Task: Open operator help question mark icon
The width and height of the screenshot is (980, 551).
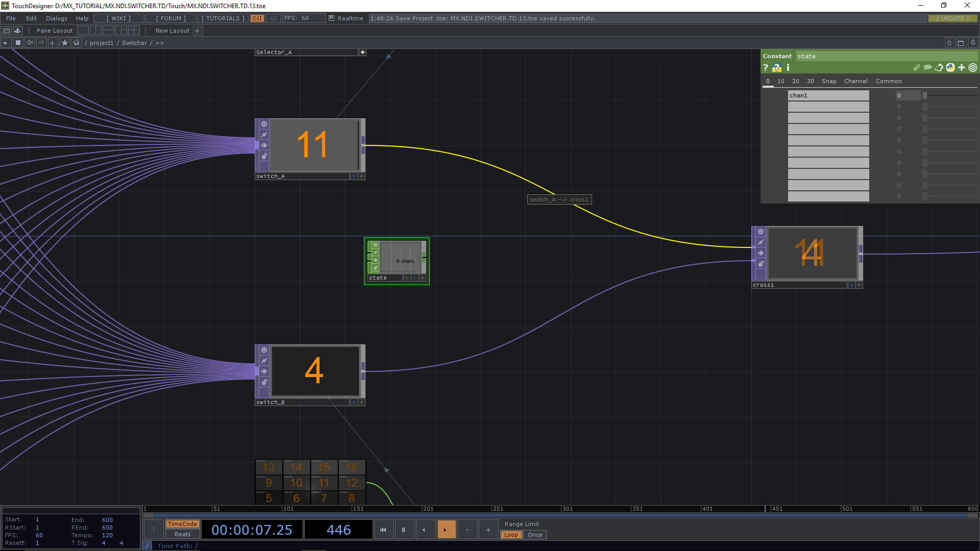Action: coord(765,67)
